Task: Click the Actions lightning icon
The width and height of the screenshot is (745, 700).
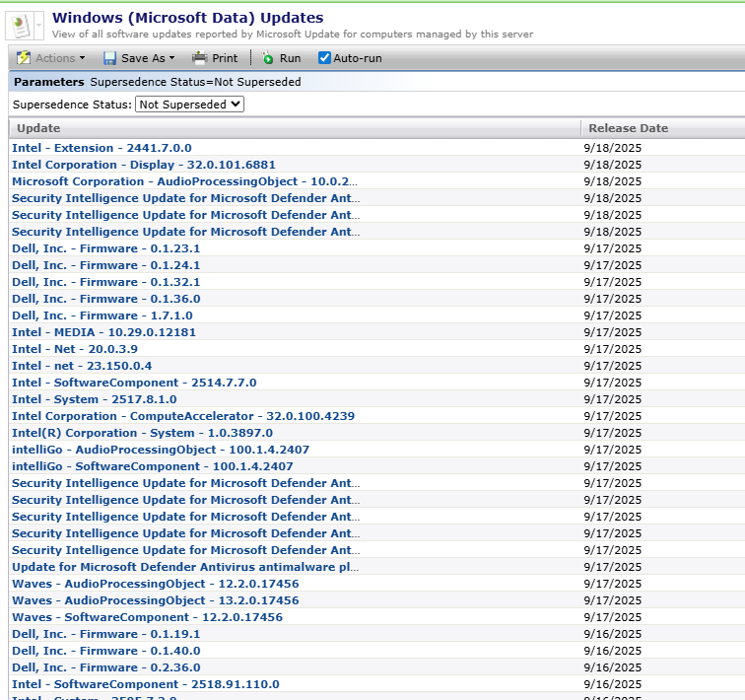Action: point(24,58)
